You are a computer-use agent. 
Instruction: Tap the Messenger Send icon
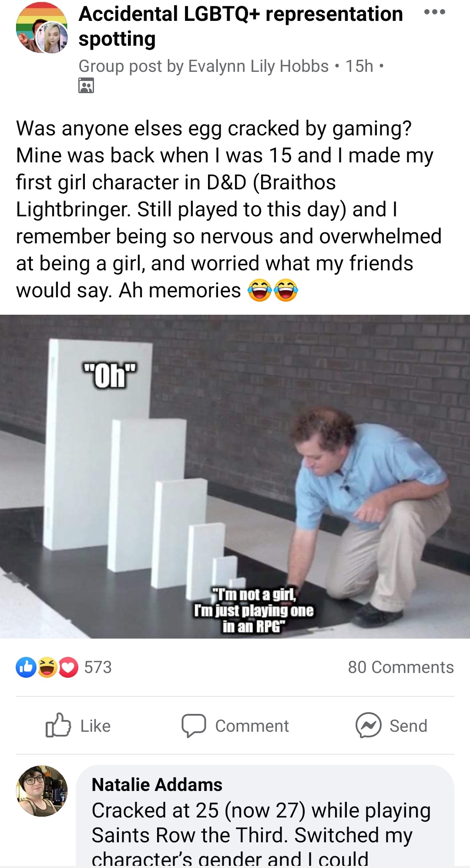point(368,725)
